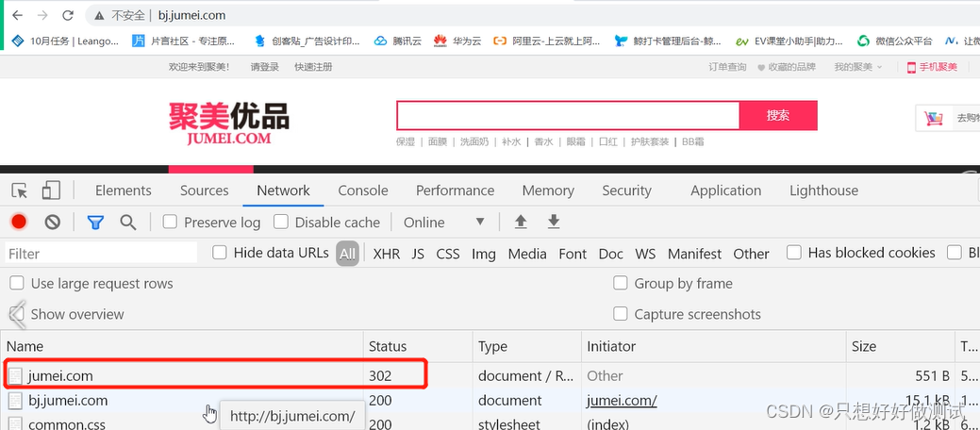
Task: Open the 片吉社区 bookmark
Action: [x=184, y=41]
